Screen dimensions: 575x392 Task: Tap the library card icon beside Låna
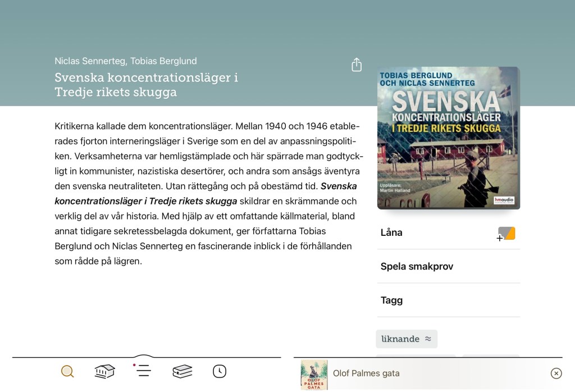coord(506,233)
